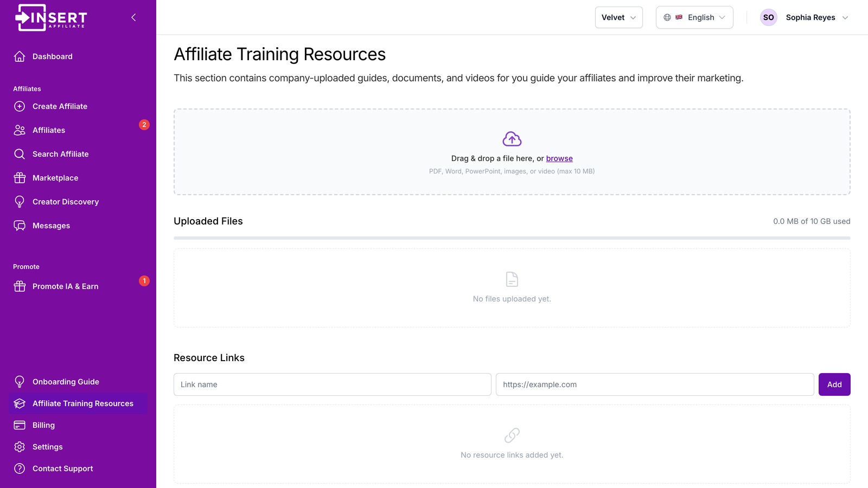Screen dimensions: 868x488
Task: Collapse the sidebar with the chevron arrow
Action: (133, 17)
